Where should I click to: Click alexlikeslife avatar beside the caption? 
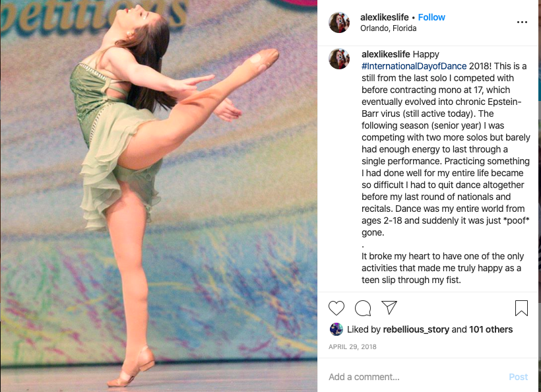point(339,59)
